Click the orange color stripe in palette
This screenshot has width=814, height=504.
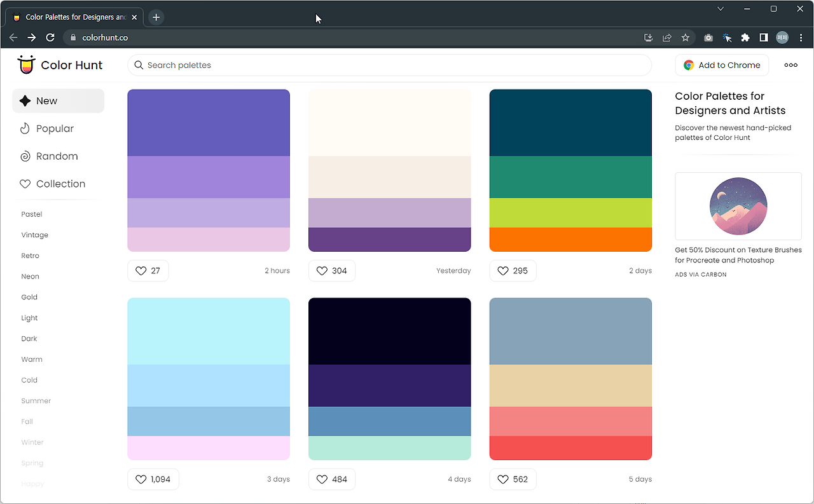[570, 240]
